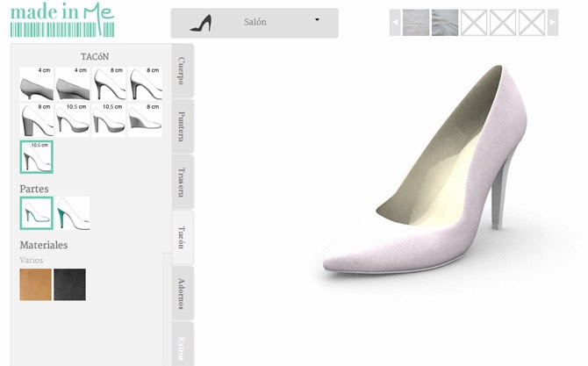This screenshot has width=588, height=366.
Task: Choose the last 8 cm heel in top row
Action: 146,83
